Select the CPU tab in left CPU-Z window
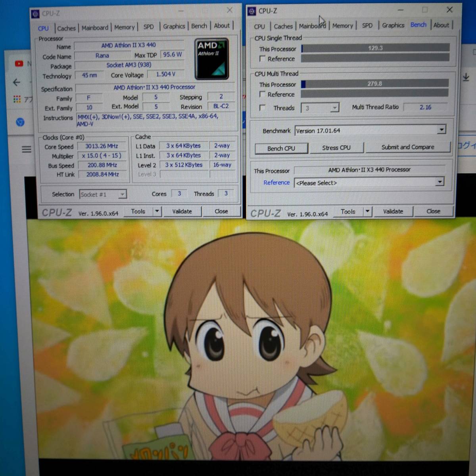Viewport: 476px width, 476px height. (43, 29)
